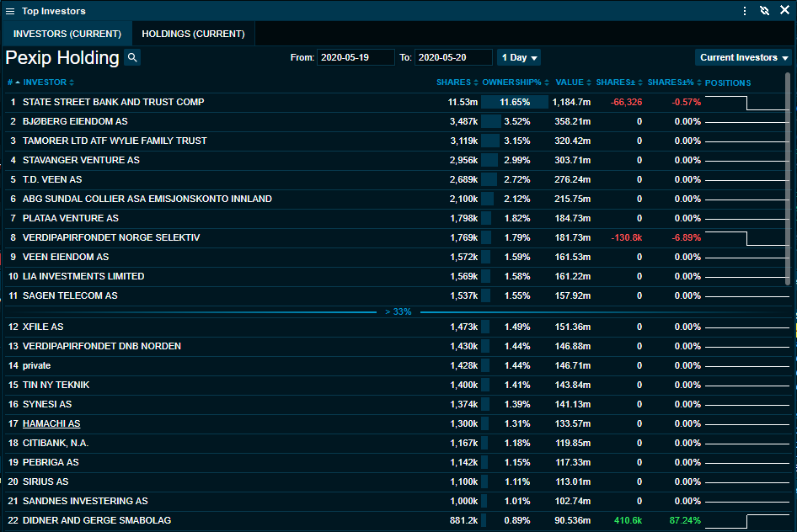The image size is (797, 532).
Task: Sort by the Ownership% column header
Action: [516, 82]
